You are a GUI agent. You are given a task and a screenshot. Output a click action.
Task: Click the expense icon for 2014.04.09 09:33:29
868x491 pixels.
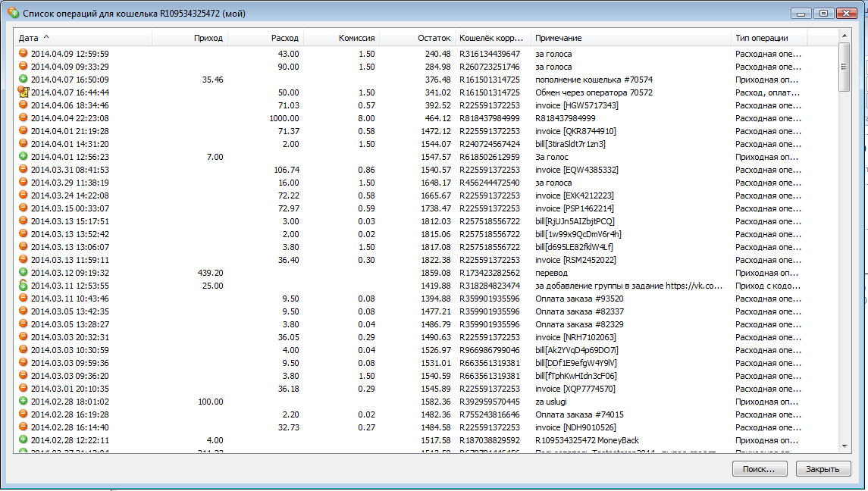point(23,66)
